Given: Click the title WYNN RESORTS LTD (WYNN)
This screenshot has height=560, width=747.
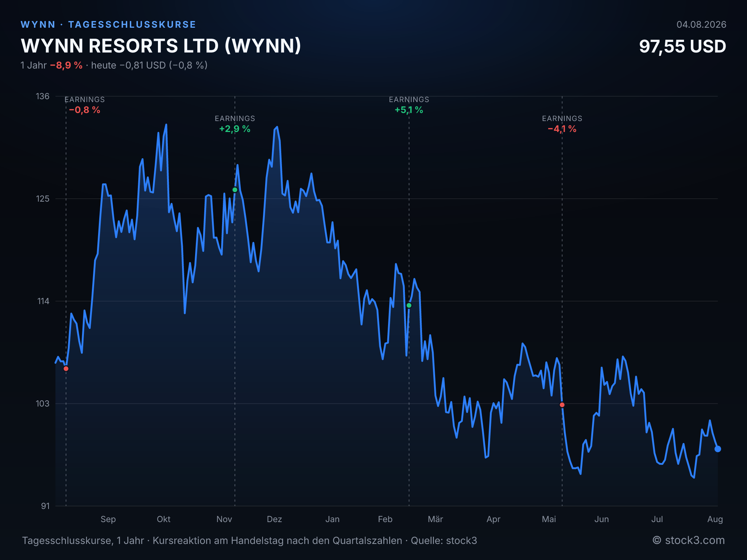Looking at the screenshot, I should click(161, 46).
